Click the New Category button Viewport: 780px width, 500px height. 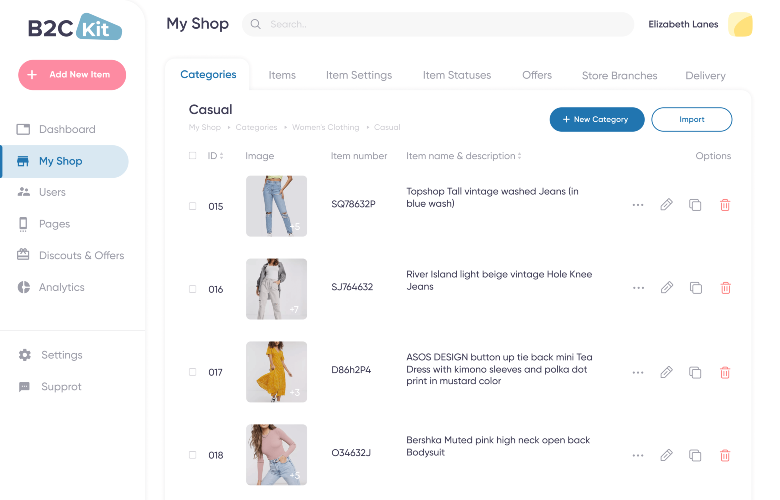[596, 119]
